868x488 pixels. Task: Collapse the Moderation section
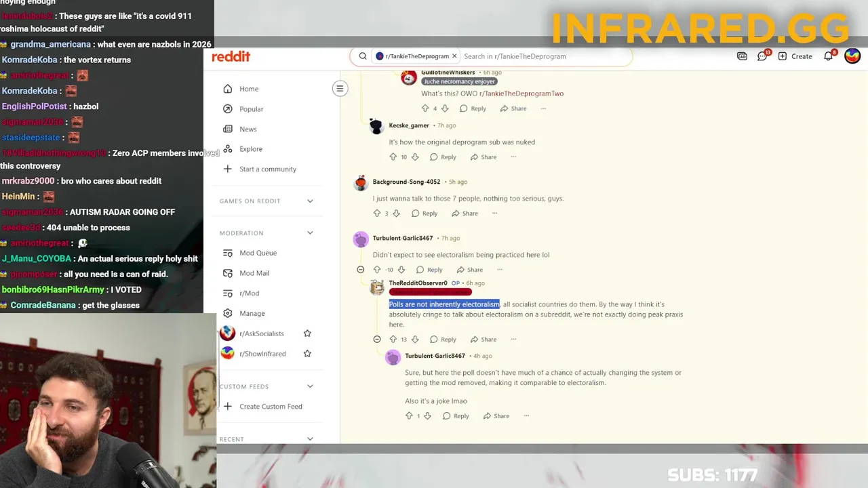(310, 232)
